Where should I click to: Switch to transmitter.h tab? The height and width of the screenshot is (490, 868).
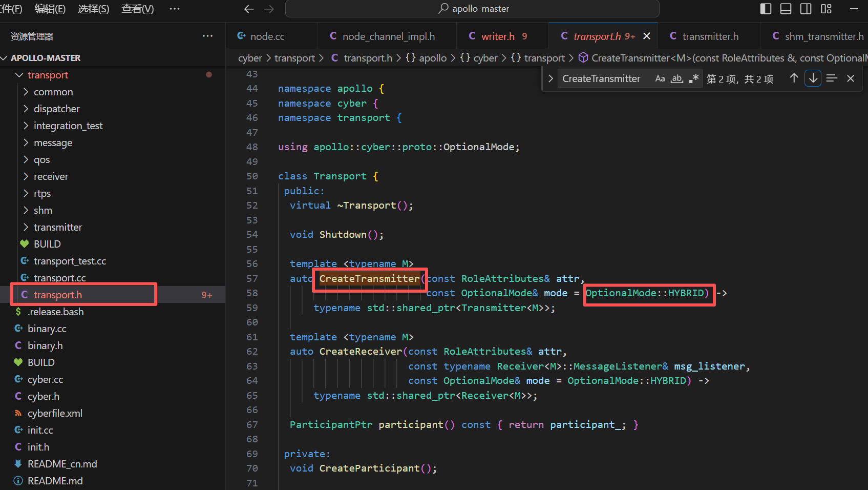pos(710,36)
